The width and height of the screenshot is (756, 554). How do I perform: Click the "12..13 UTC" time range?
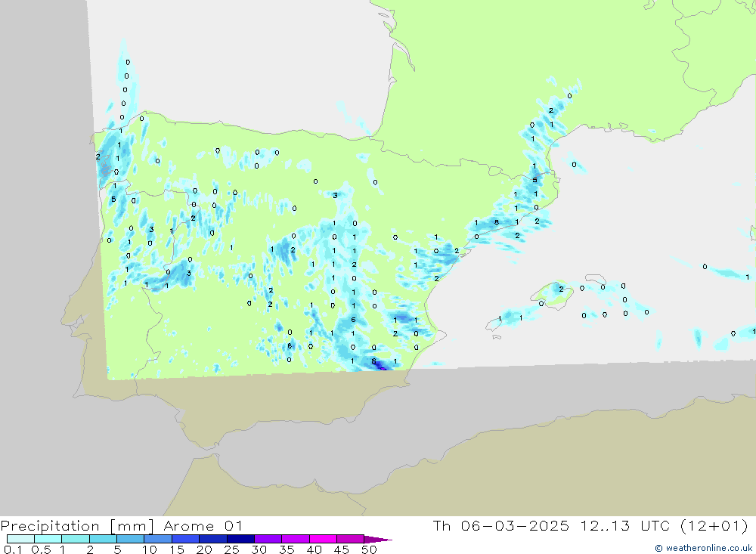pyautogui.click(x=625, y=525)
